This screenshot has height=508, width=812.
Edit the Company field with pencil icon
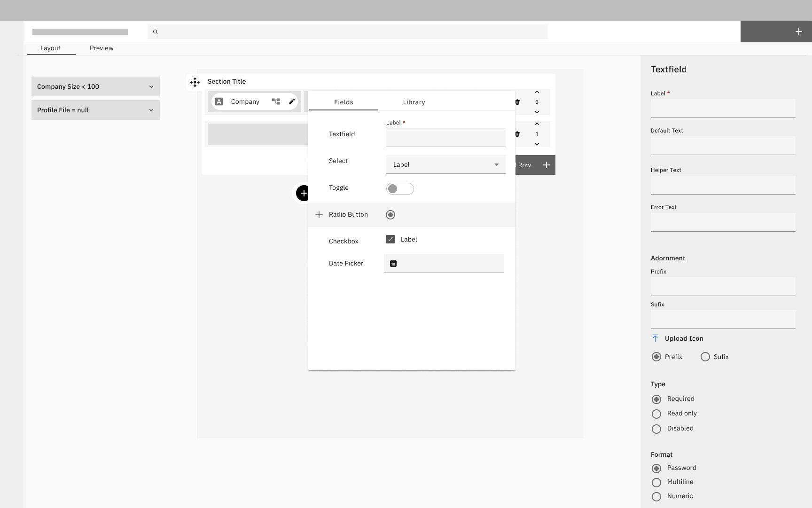[x=292, y=102]
